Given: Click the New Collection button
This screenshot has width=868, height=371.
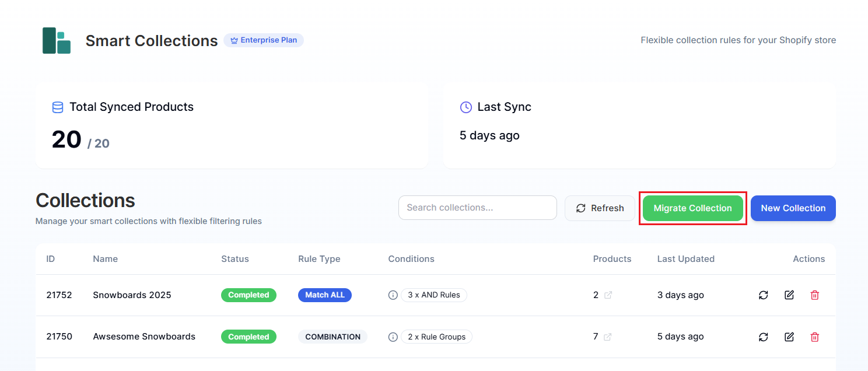Looking at the screenshot, I should click(x=793, y=208).
